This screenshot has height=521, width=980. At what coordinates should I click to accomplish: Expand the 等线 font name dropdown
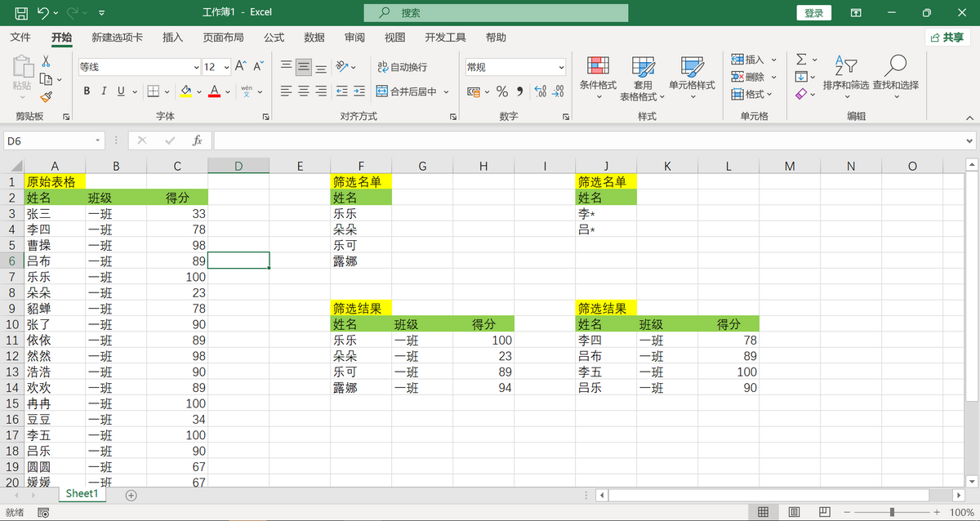tap(196, 68)
